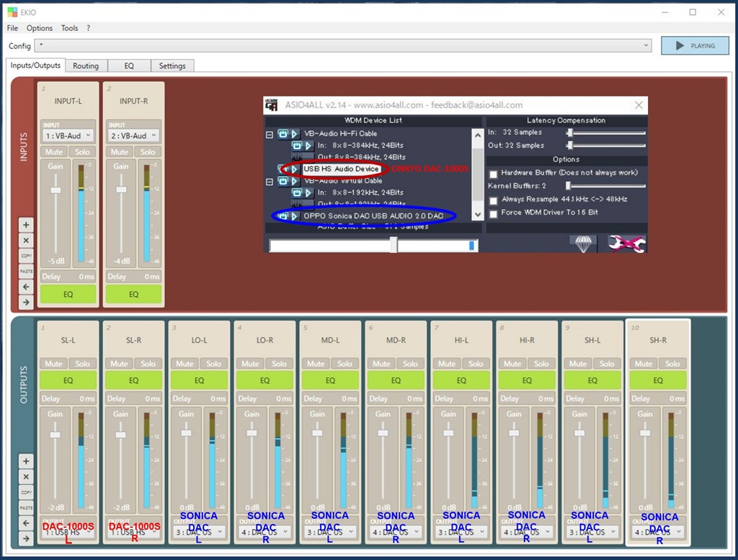
Task: Tick Force WDM Driver To 16 Bit
Action: pyautogui.click(x=493, y=213)
